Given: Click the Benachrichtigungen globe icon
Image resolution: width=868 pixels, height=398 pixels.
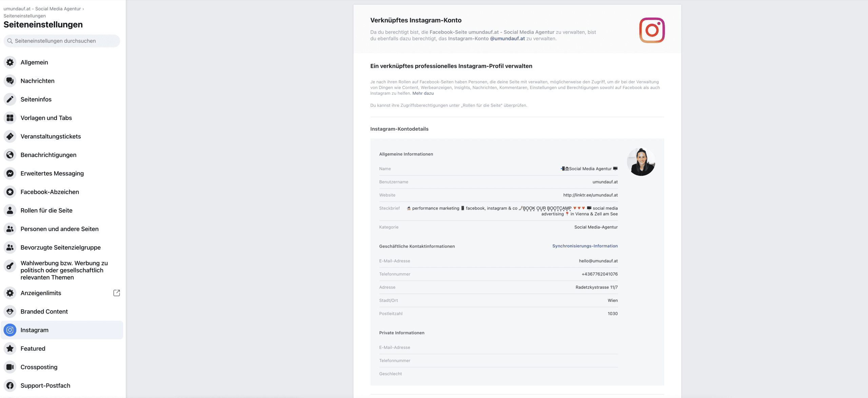Looking at the screenshot, I should click(x=10, y=155).
